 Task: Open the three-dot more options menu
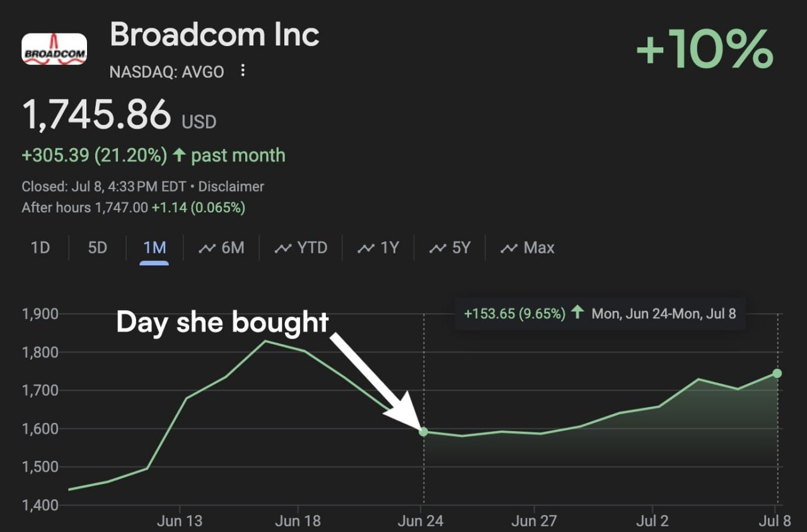click(x=243, y=71)
